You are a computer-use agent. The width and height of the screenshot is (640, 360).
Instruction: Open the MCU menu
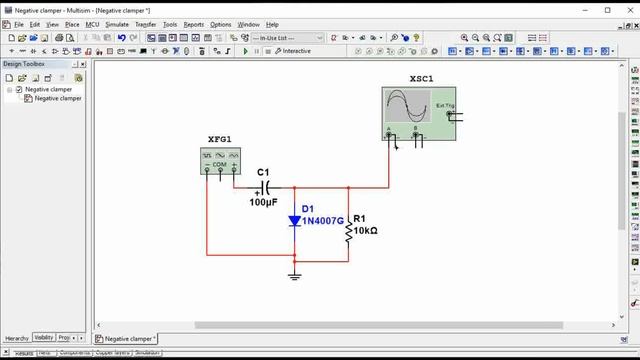pyautogui.click(x=92, y=24)
